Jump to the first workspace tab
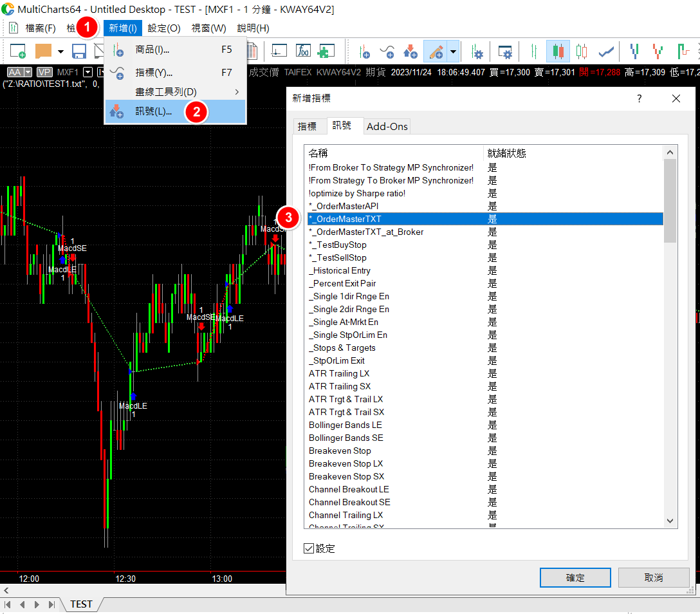 (8, 604)
